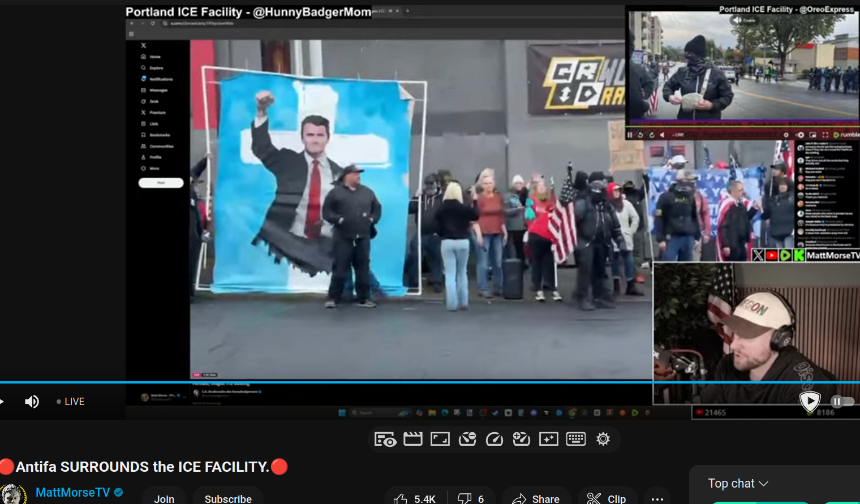
Task: Click the MattMorseTV channel name
Action: click(x=73, y=493)
